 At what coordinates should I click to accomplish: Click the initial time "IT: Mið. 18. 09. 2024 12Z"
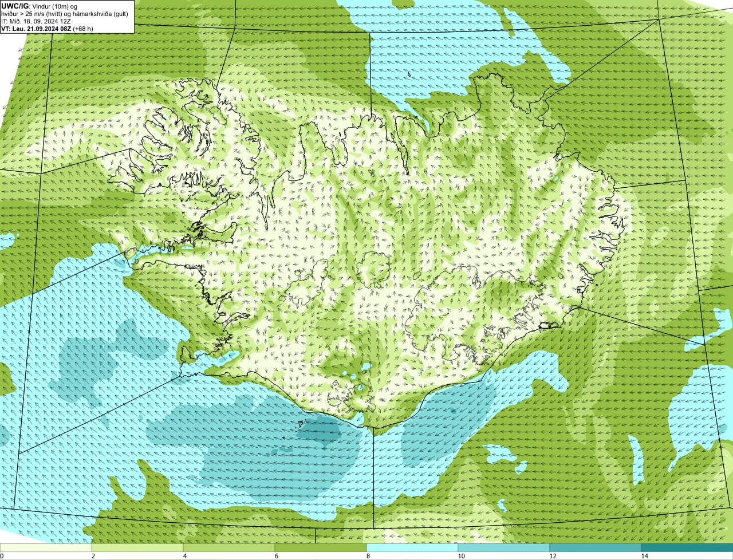point(35,21)
